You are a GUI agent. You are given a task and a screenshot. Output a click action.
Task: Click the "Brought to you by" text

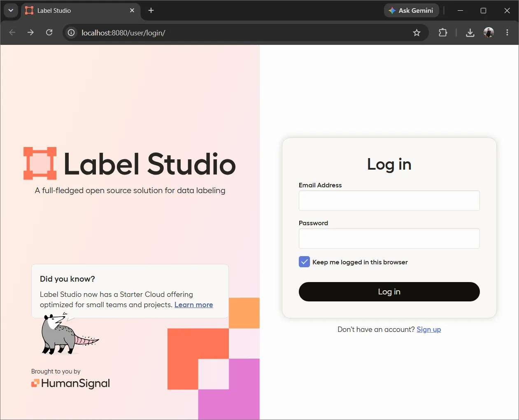[x=56, y=371]
